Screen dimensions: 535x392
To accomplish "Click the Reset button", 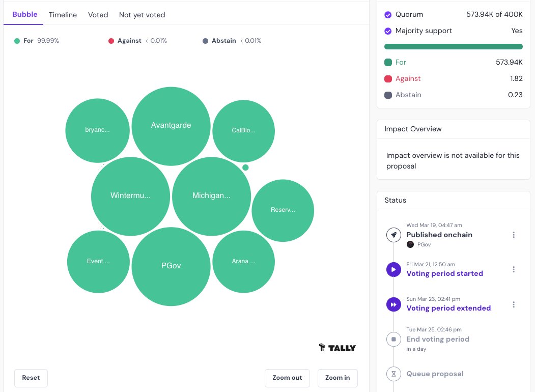I will click(x=31, y=378).
